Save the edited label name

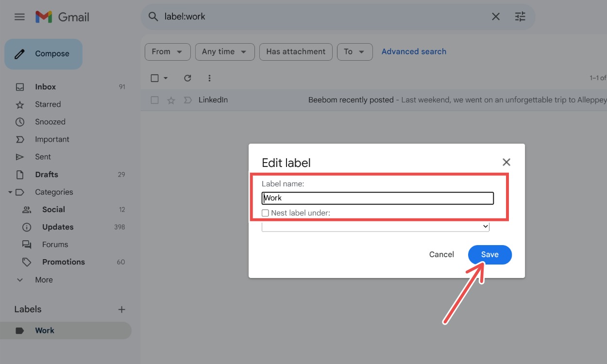pyautogui.click(x=489, y=254)
